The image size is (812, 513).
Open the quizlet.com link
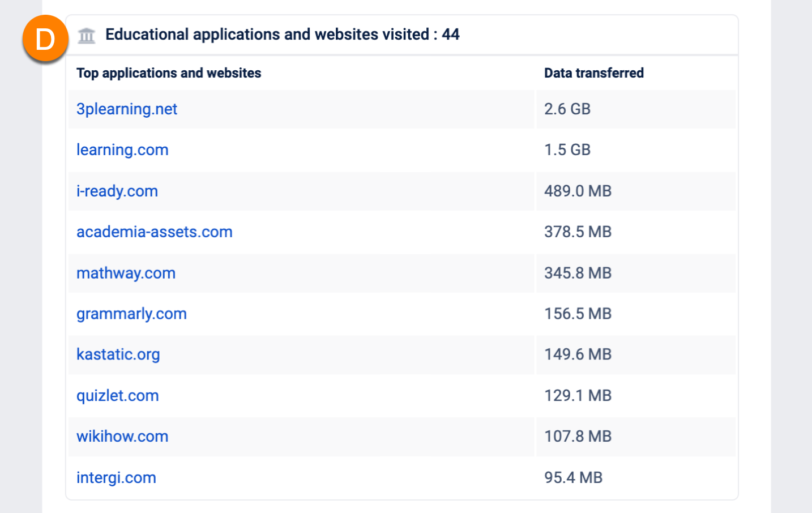pos(118,396)
